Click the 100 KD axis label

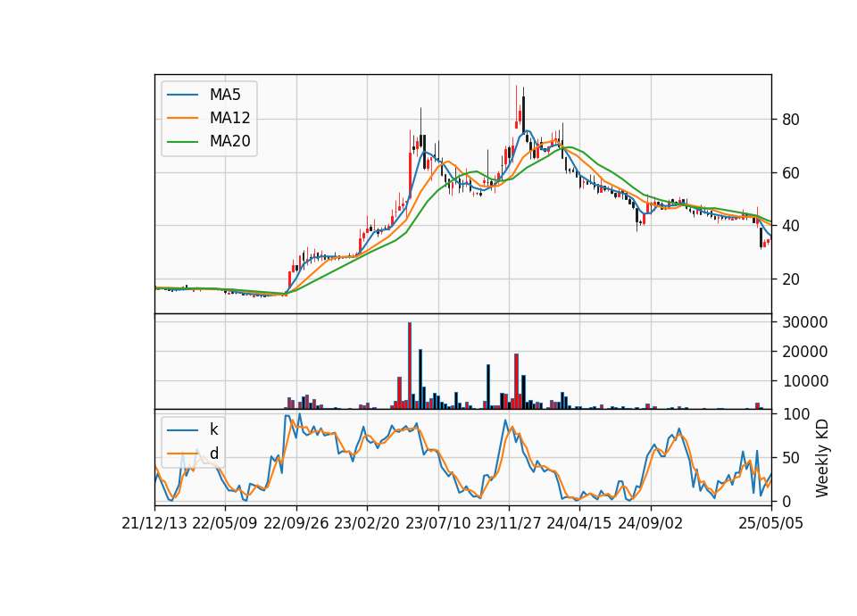pyautogui.click(x=795, y=414)
